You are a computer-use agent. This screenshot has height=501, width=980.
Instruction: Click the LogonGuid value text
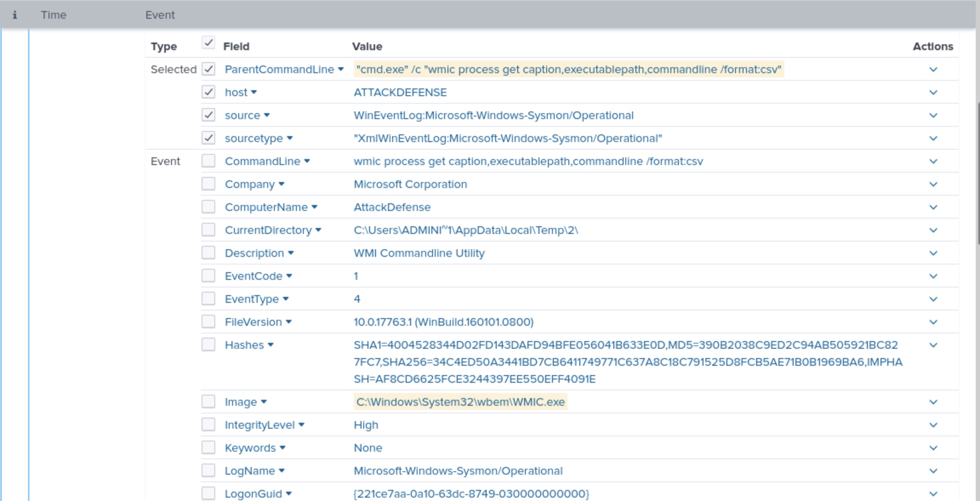[x=471, y=494]
